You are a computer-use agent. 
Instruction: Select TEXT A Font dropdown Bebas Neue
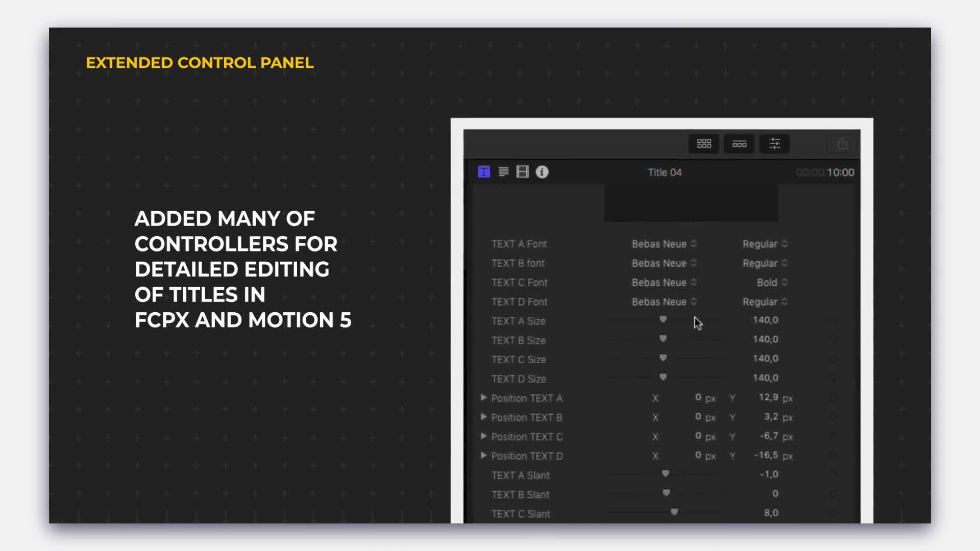click(663, 243)
